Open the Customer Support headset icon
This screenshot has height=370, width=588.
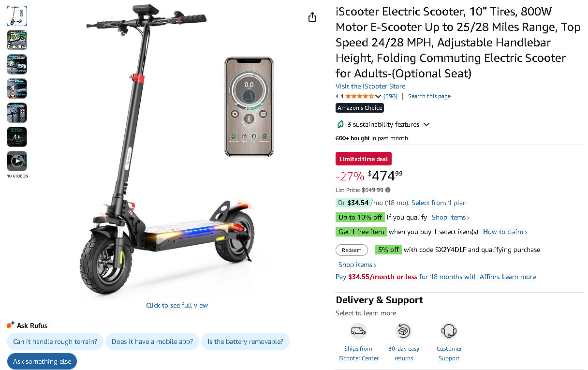[x=449, y=331]
